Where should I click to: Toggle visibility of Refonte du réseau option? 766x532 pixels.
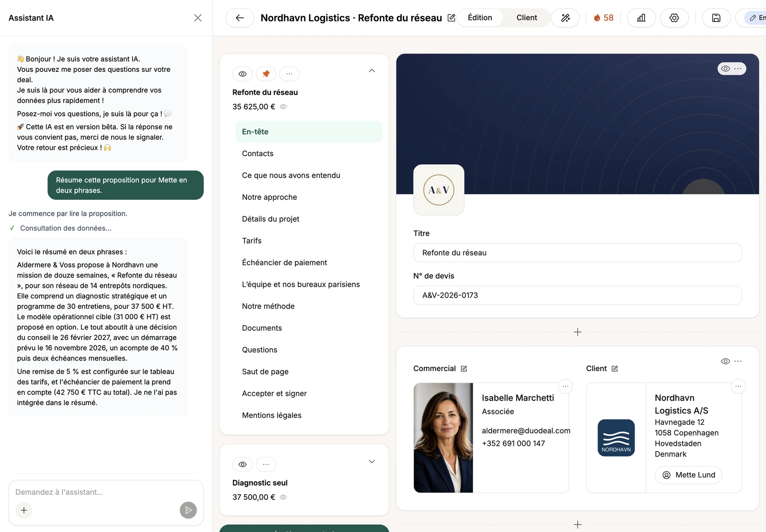(242, 74)
